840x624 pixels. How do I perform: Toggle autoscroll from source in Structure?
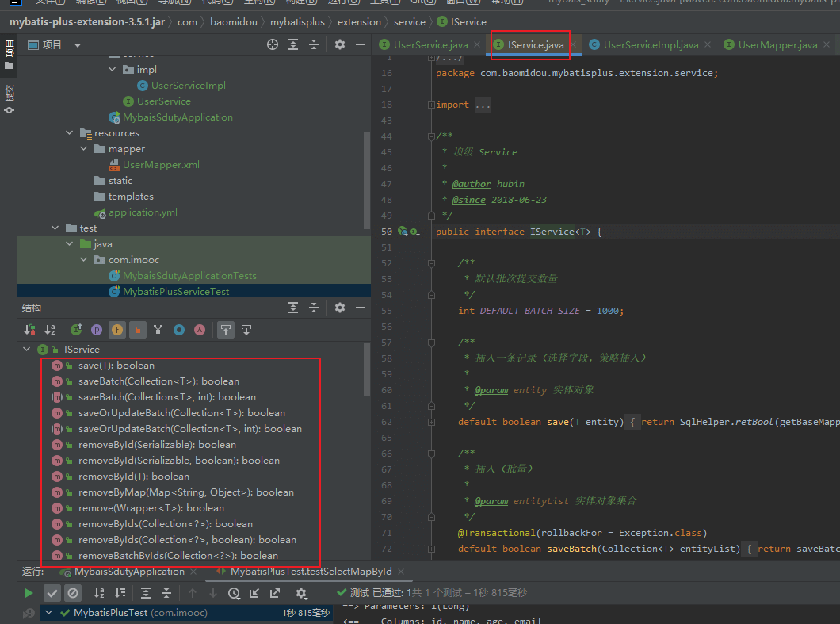pyautogui.click(x=246, y=330)
